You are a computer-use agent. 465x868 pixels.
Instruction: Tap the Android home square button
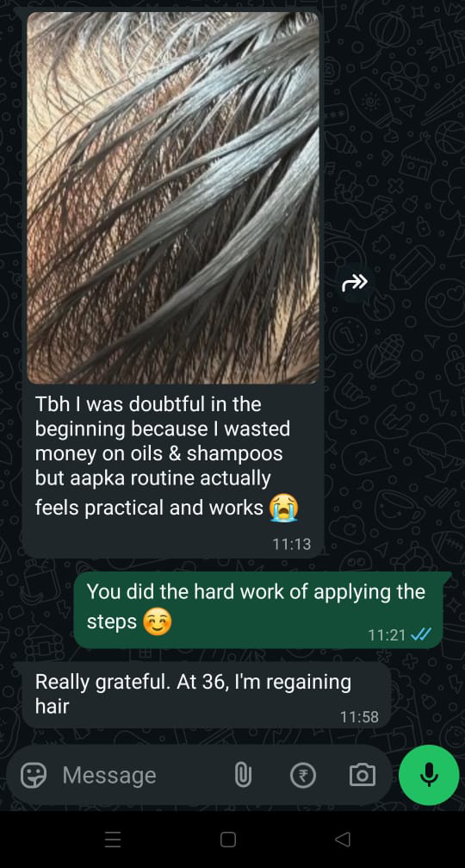click(x=228, y=840)
